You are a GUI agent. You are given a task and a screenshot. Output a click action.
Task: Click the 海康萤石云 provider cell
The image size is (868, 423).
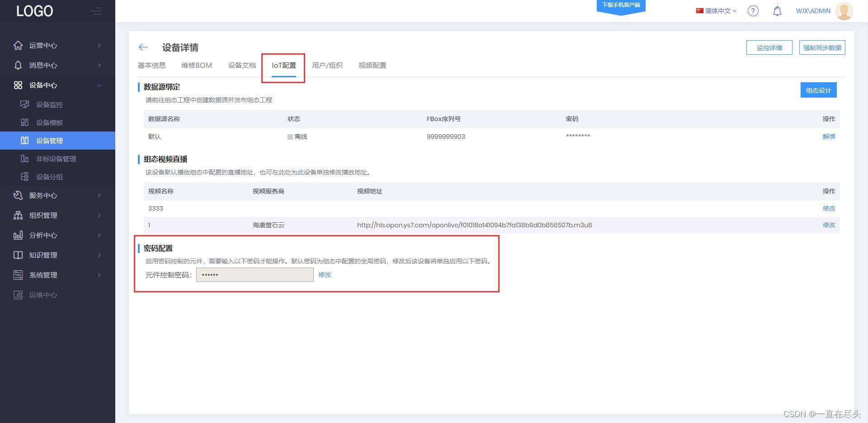269,225
